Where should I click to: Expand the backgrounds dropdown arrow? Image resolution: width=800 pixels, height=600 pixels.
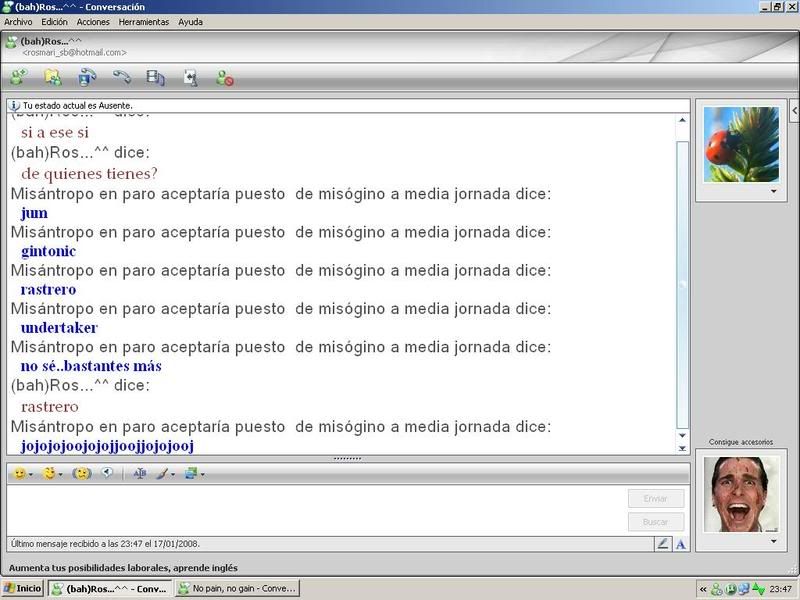click(x=203, y=475)
